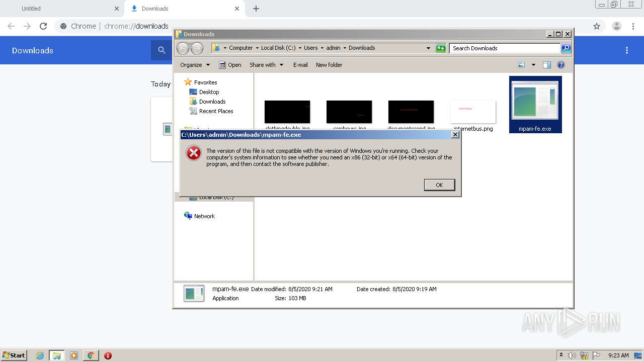This screenshot has height=362, width=644.
Task: Show hidden tray icons arrow
Action: tap(561, 355)
